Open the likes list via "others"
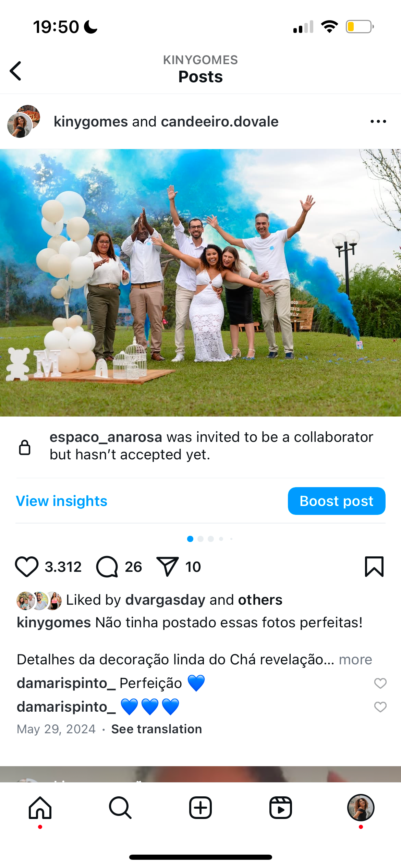This screenshot has width=401, height=868. (260, 600)
